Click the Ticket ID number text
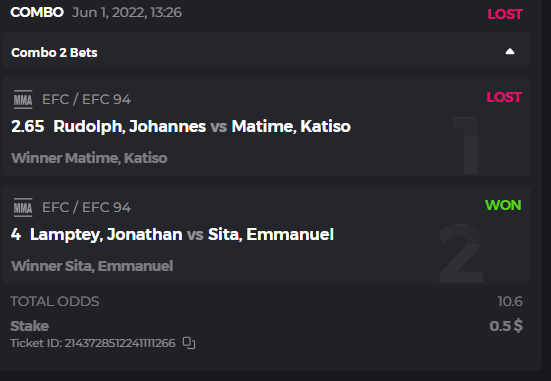551x381 pixels. [x=120, y=343]
